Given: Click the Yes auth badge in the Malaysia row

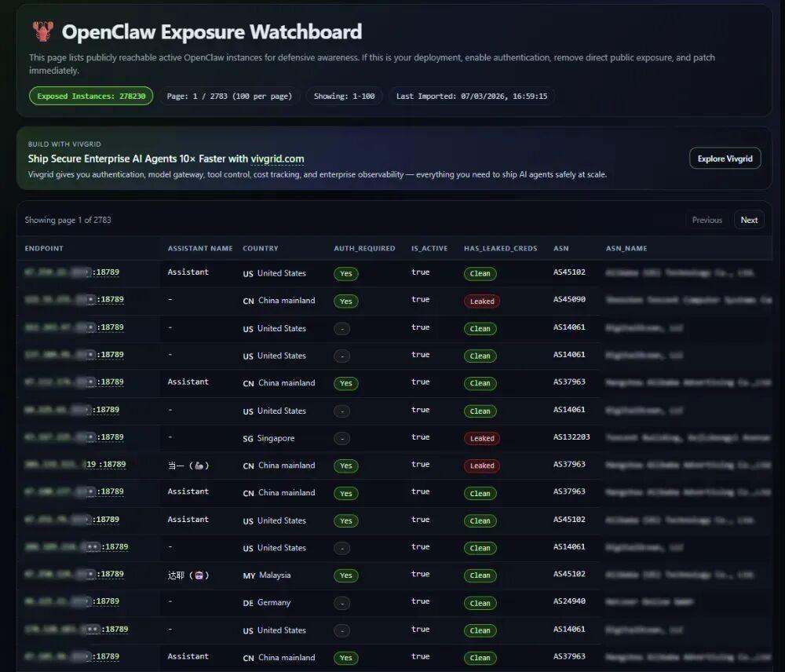Looking at the screenshot, I should (345, 575).
